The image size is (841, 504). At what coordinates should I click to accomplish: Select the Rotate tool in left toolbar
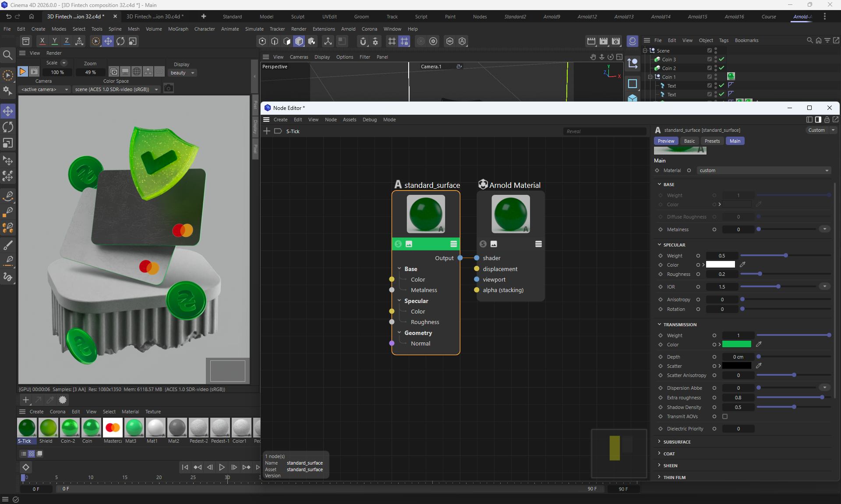[x=8, y=127]
